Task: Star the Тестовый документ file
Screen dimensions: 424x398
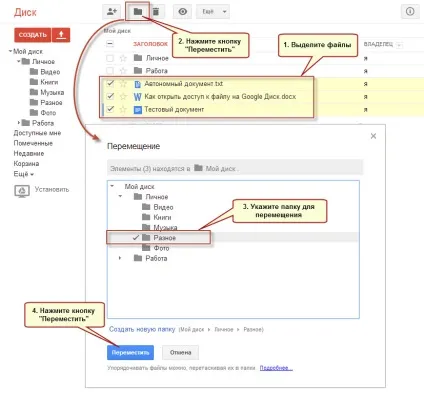Action: pyautogui.click(x=123, y=109)
